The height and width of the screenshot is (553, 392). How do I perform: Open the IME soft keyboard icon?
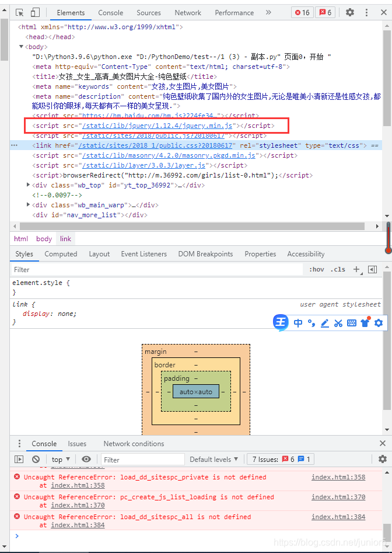352,323
